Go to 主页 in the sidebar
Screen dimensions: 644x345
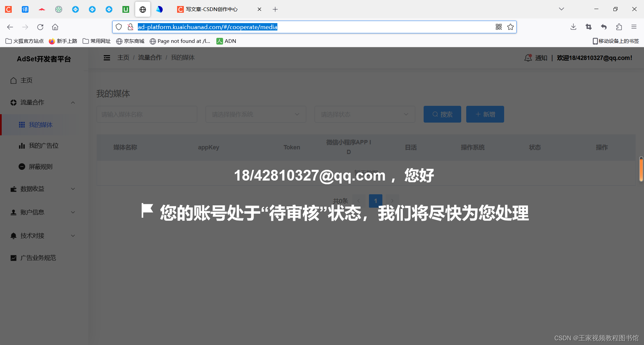(x=26, y=80)
